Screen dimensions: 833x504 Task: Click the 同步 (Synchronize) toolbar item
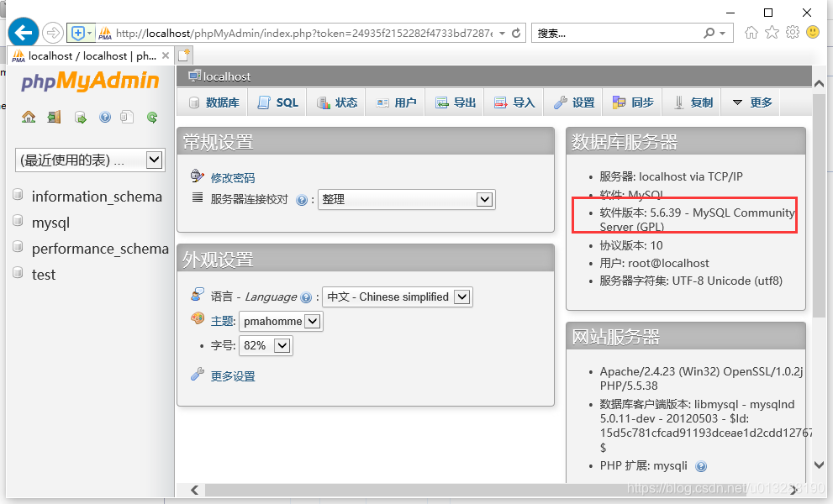tap(633, 102)
